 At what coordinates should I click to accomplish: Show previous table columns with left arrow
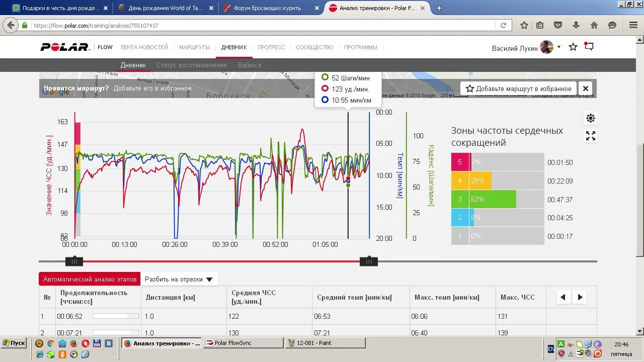(563, 297)
